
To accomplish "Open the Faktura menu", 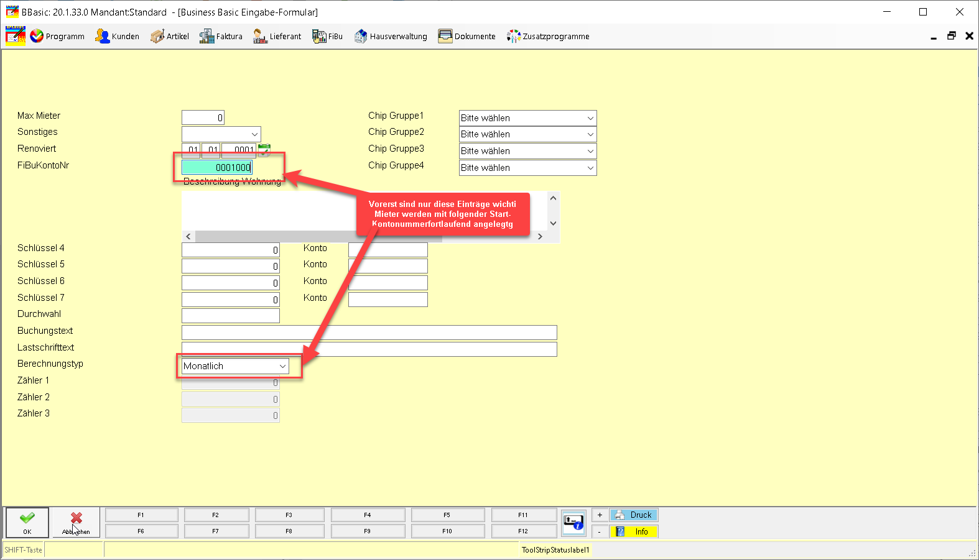I will pos(221,36).
